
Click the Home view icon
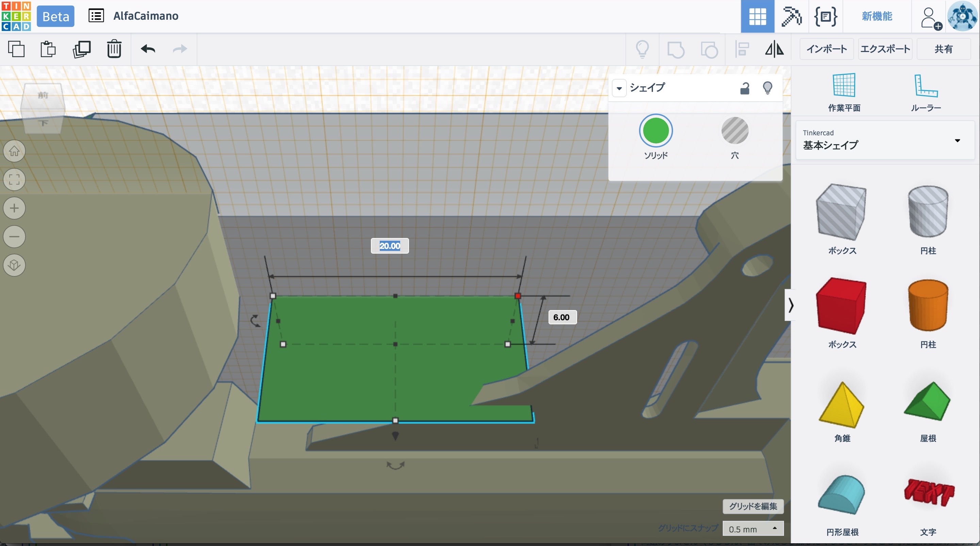tap(14, 151)
